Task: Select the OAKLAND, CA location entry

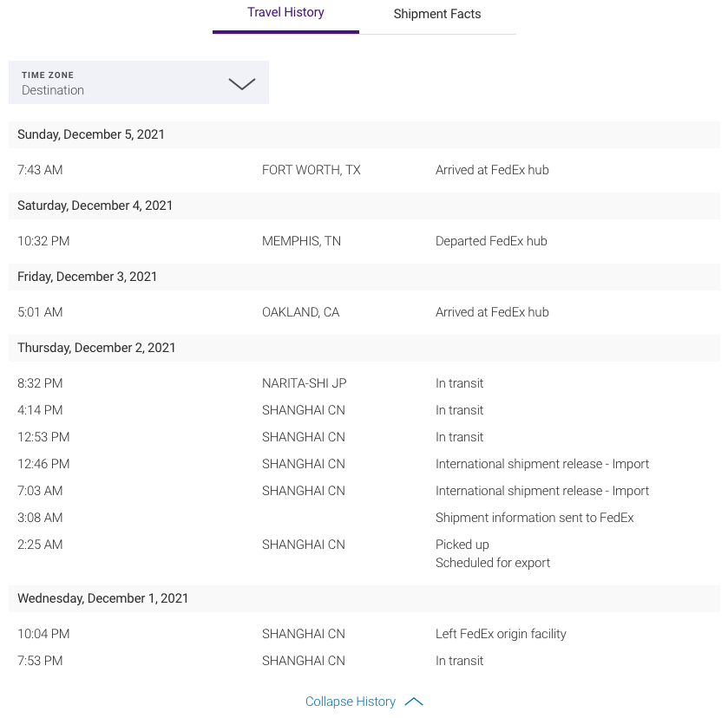Action: [300, 312]
